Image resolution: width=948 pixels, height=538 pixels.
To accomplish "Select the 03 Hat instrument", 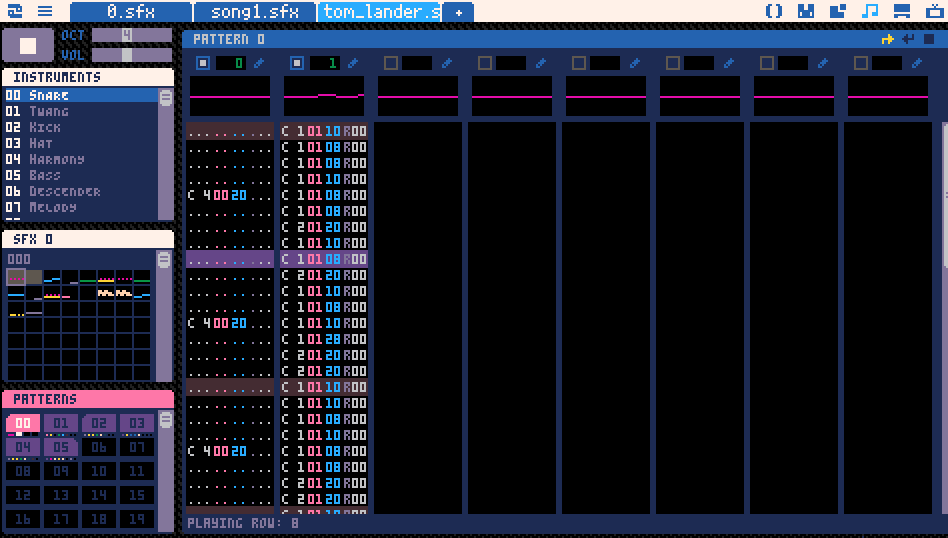I will tap(81, 143).
